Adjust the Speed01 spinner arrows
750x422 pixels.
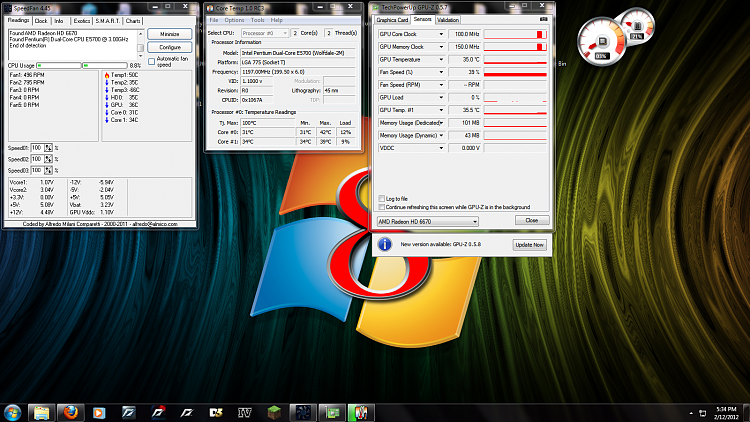coord(48,148)
